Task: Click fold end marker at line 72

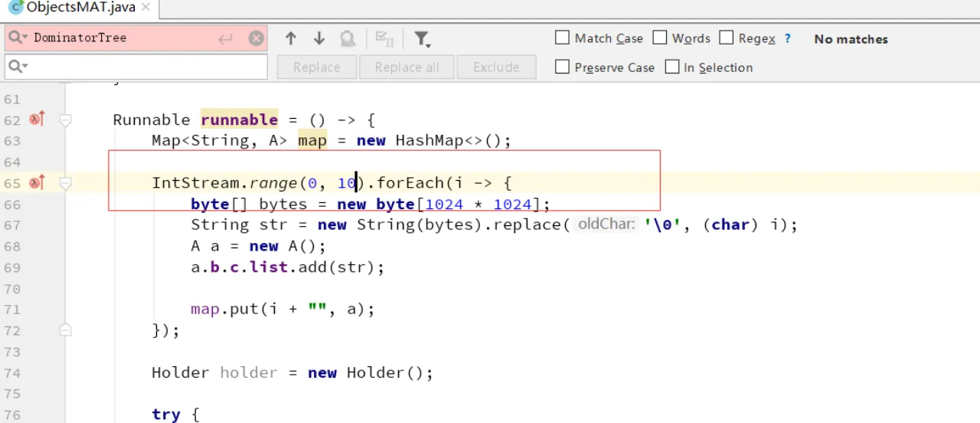Action: 66,330
